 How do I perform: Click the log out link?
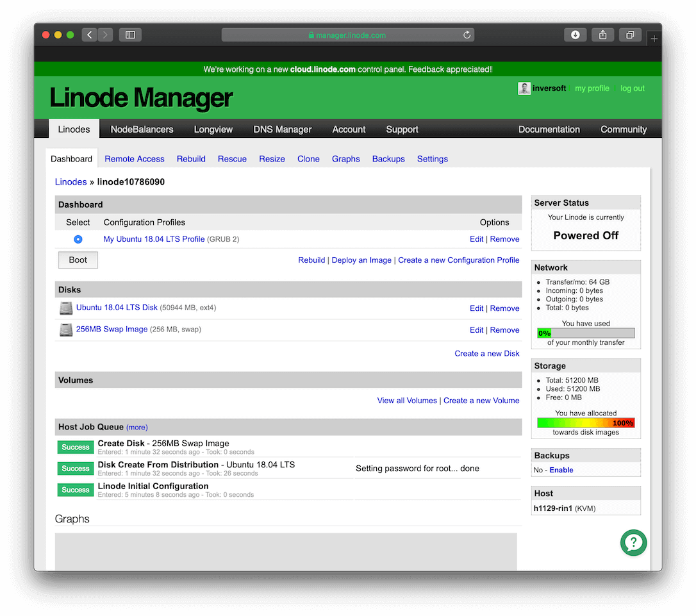coord(632,88)
